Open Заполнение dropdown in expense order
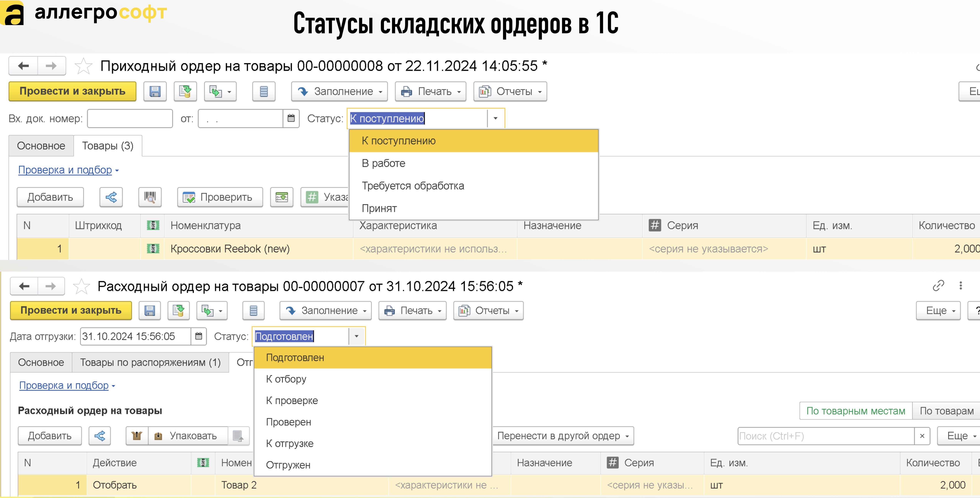This screenshot has width=980, height=498. 326,310
